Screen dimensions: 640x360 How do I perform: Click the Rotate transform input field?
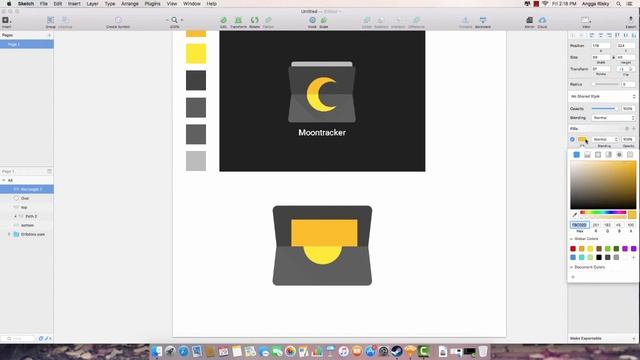(x=601, y=69)
